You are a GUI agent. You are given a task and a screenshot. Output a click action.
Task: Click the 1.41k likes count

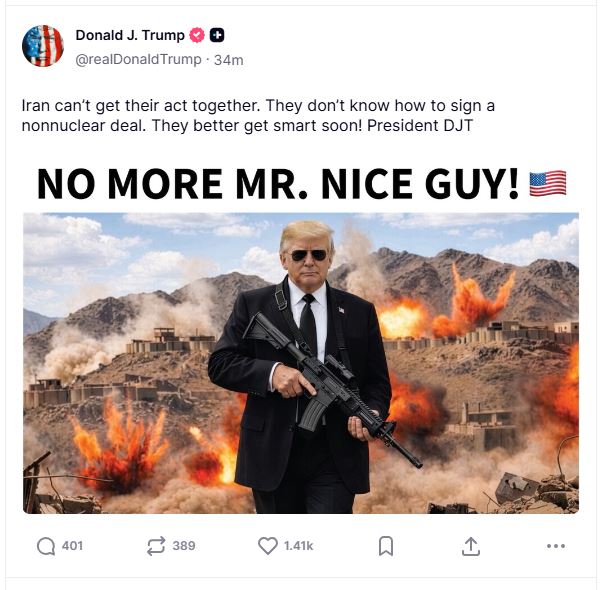pos(298,546)
